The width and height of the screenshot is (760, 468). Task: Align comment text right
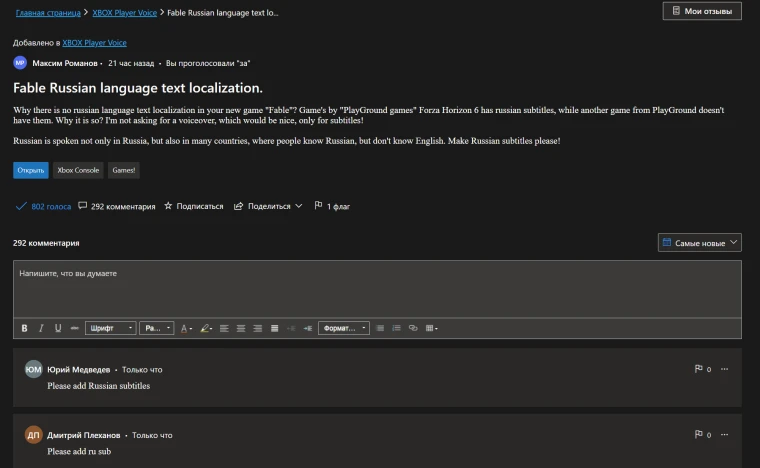(257, 328)
